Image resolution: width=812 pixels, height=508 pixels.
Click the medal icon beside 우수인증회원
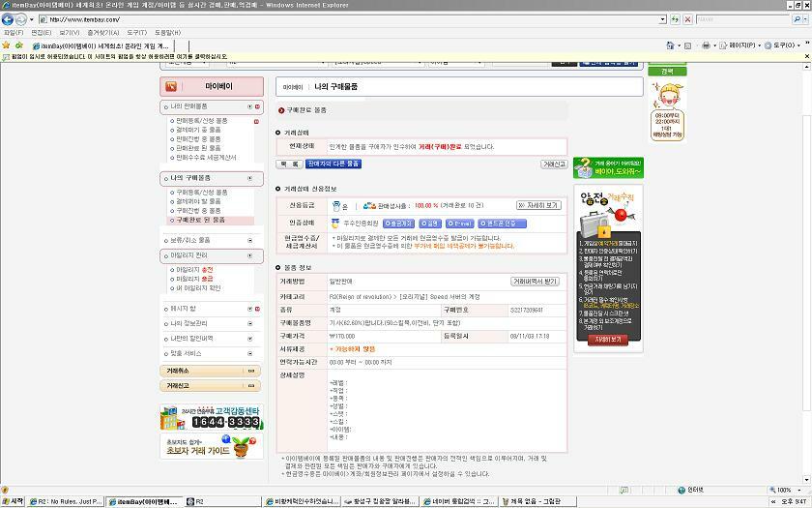(x=335, y=224)
